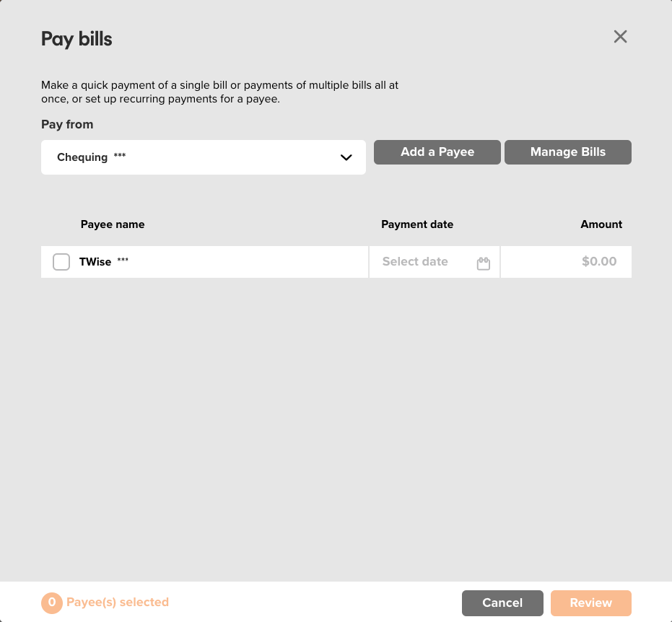672x622 pixels.
Task: Click the zero payees selected badge
Action: (x=52, y=603)
